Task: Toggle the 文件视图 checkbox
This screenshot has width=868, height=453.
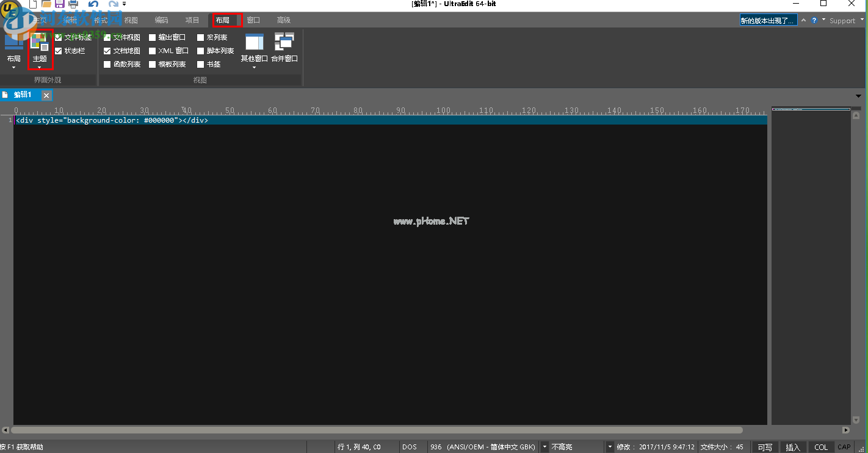Action: coord(107,37)
